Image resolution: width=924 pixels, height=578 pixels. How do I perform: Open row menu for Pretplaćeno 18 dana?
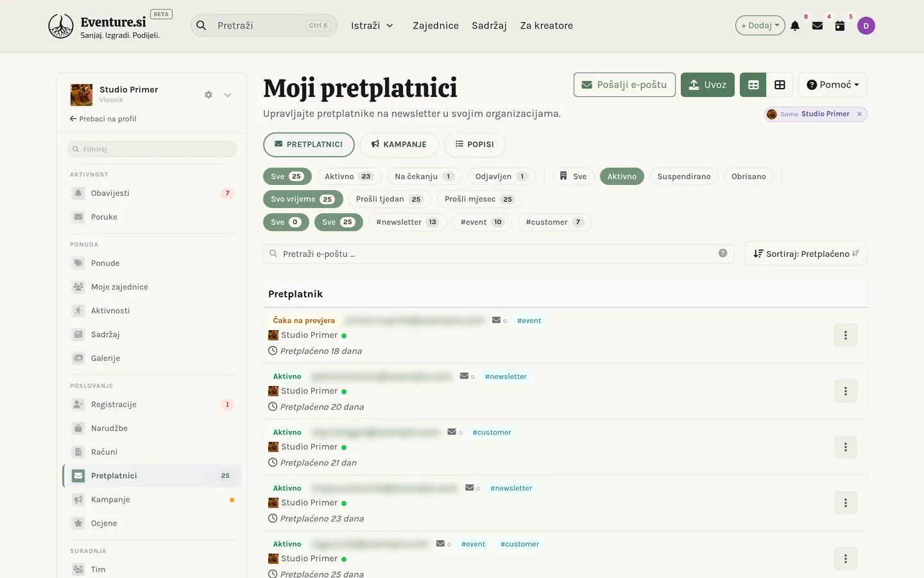pos(846,335)
